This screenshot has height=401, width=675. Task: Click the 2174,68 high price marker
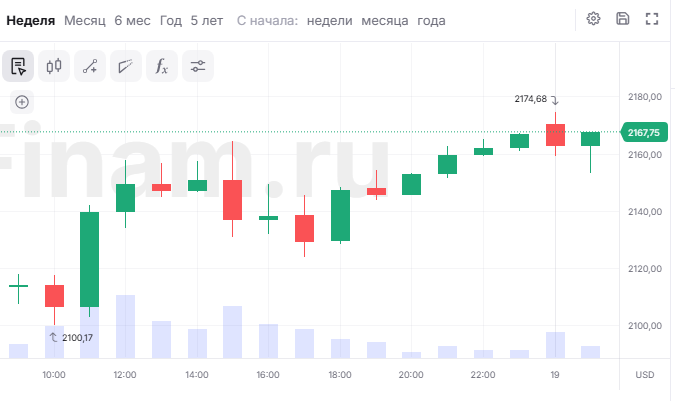click(536, 99)
